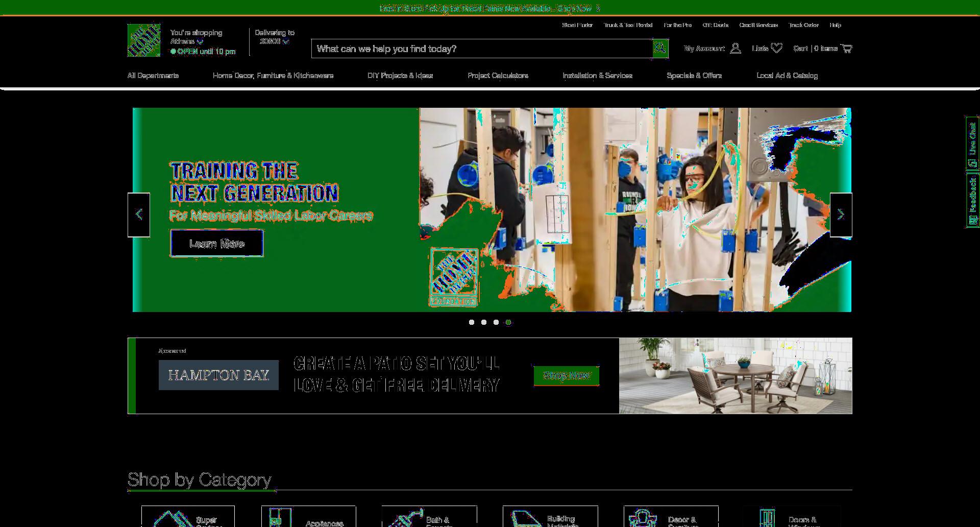
Task: Click Shop by Category heading
Action: [x=199, y=480]
